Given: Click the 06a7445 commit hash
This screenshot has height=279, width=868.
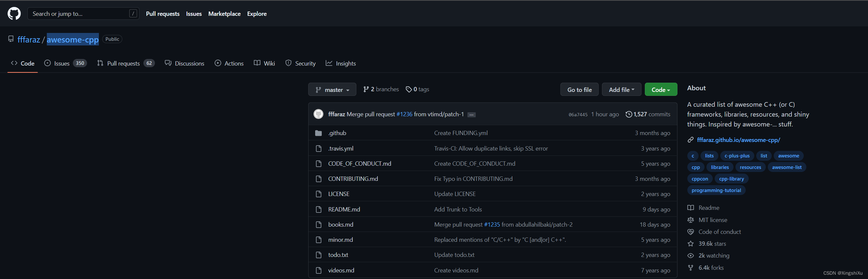Looking at the screenshot, I should point(578,115).
